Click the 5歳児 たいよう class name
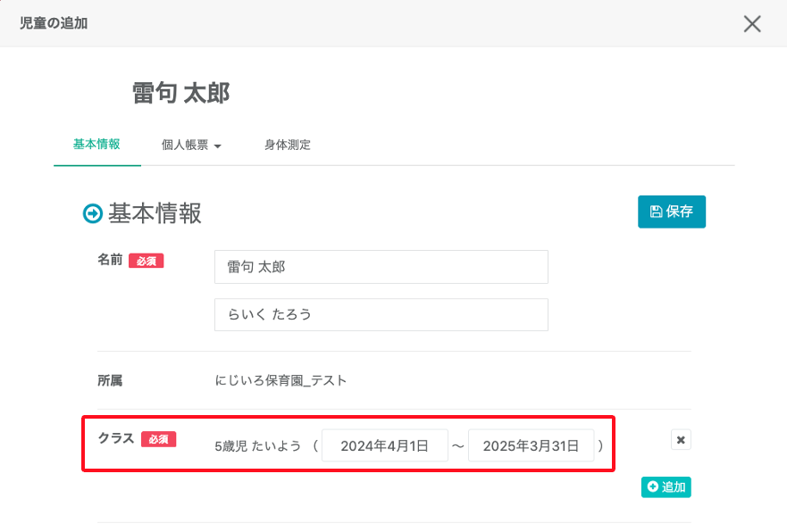The image size is (787, 532). tap(258, 445)
